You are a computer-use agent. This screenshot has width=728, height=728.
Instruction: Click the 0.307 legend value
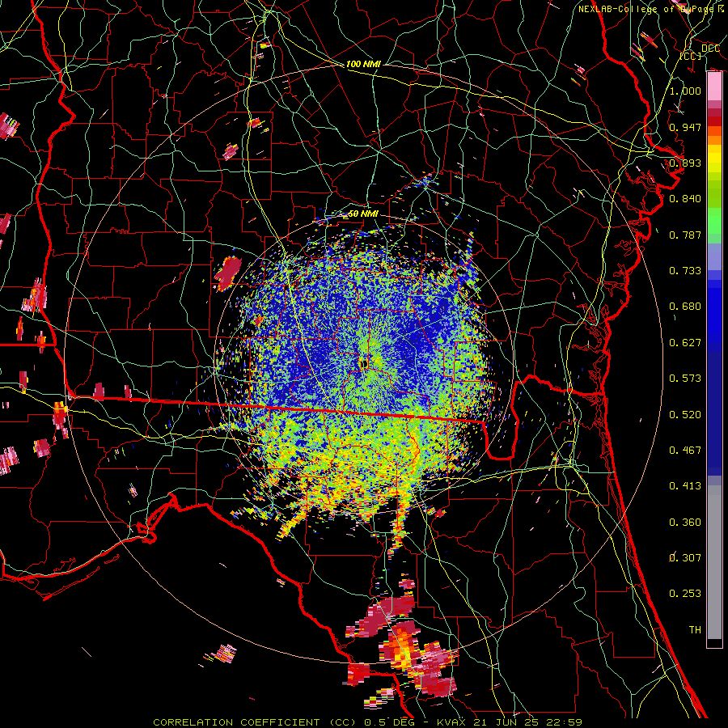[685, 557]
